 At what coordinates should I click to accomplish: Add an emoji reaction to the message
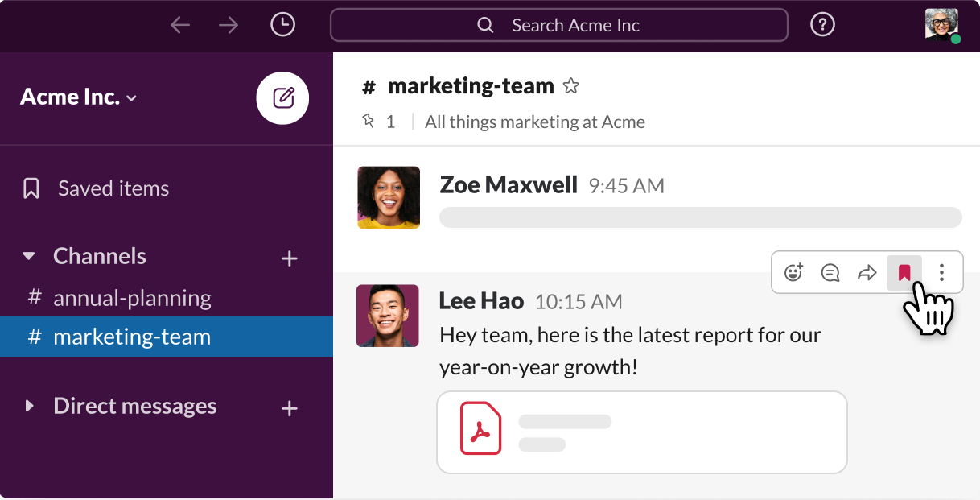point(793,273)
